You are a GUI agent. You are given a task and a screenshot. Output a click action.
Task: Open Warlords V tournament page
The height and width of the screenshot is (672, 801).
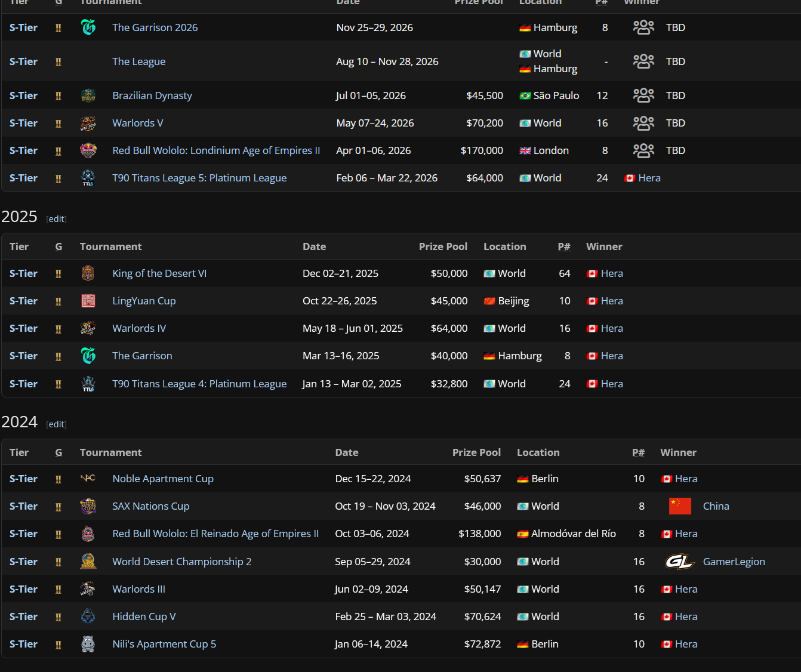[x=138, y=123]
